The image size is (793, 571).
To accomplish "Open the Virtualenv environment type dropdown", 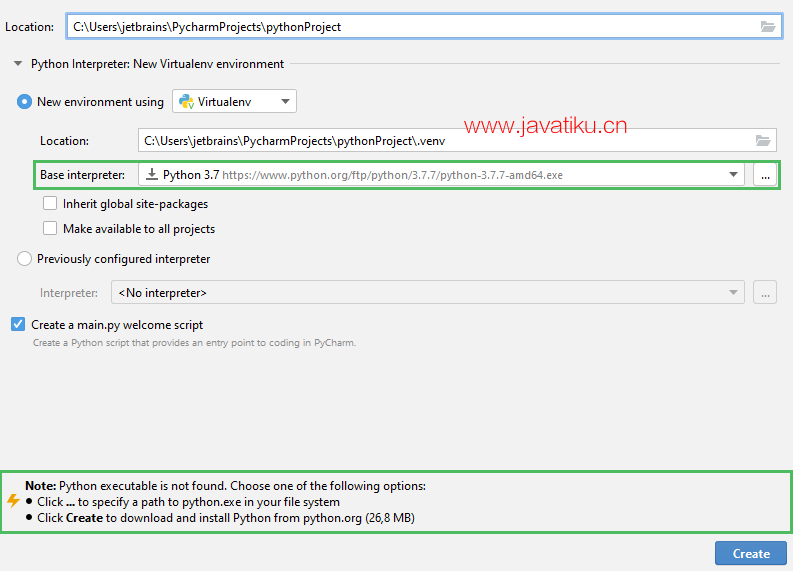I will point(234,102).
